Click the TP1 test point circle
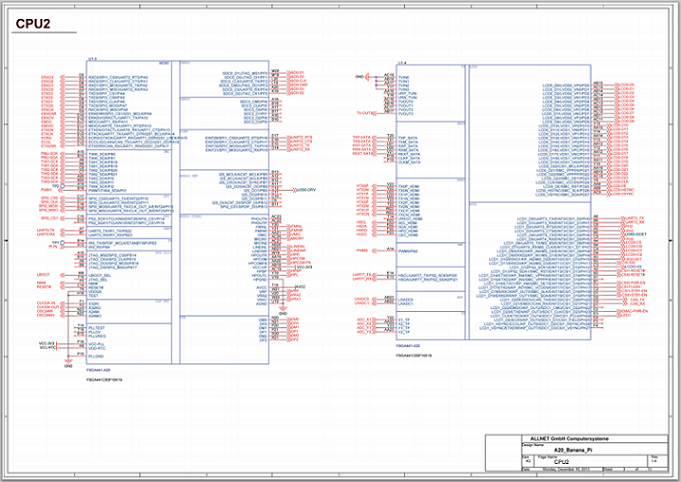This screenshot has height=482, width=681. click(x=62, y=242)
